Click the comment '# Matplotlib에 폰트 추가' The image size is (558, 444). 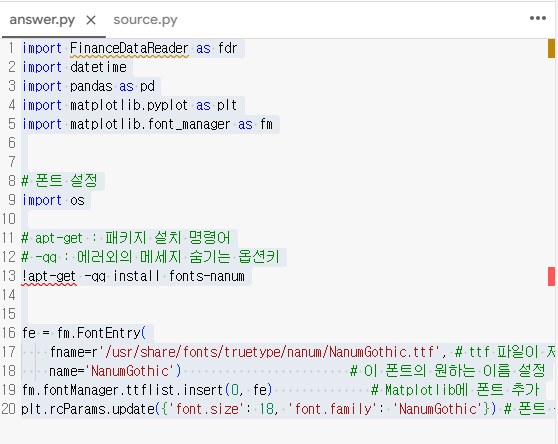455,390
